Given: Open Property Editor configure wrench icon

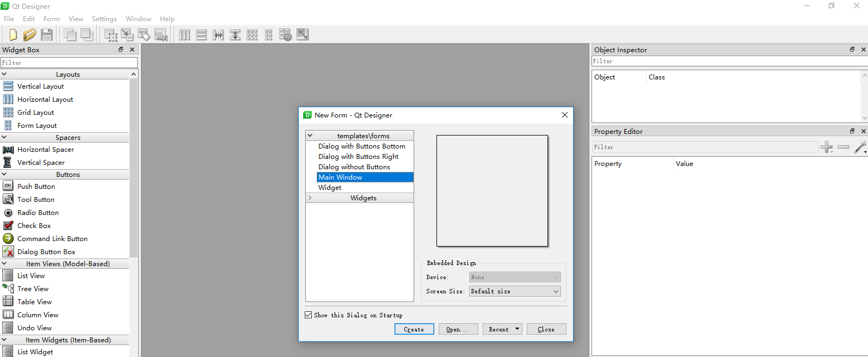Looking at the screenshot, I should click(x=860, y=147).
